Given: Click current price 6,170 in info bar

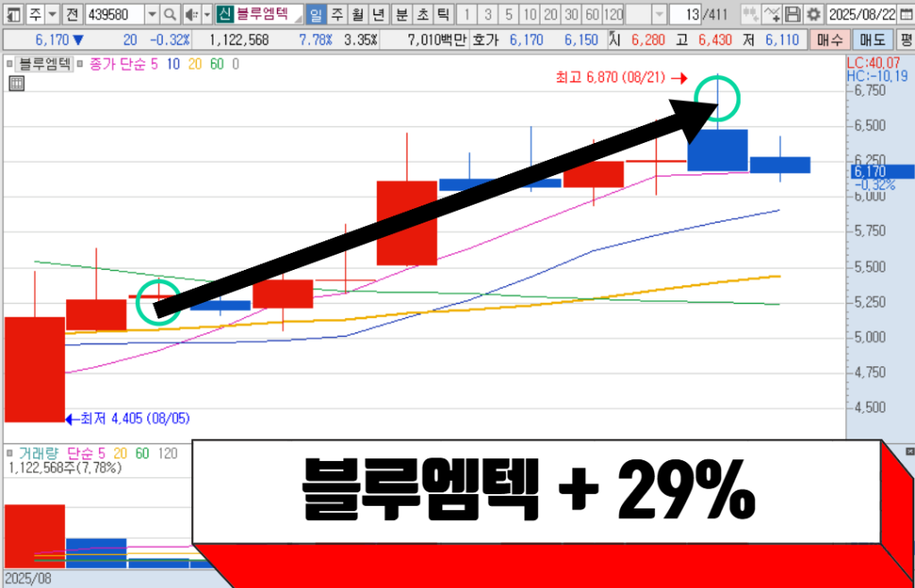Looking at the screenshot, I should (x=53, y=40).
